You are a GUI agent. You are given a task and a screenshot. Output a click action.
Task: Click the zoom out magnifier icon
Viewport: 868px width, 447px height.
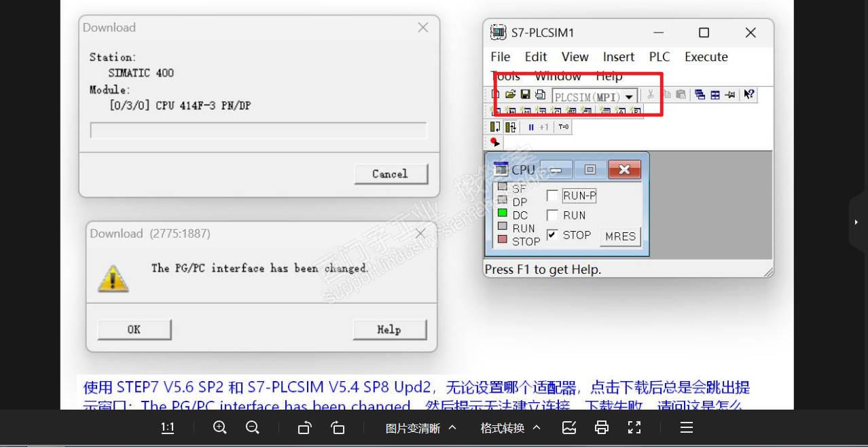[x=252, y=428]
